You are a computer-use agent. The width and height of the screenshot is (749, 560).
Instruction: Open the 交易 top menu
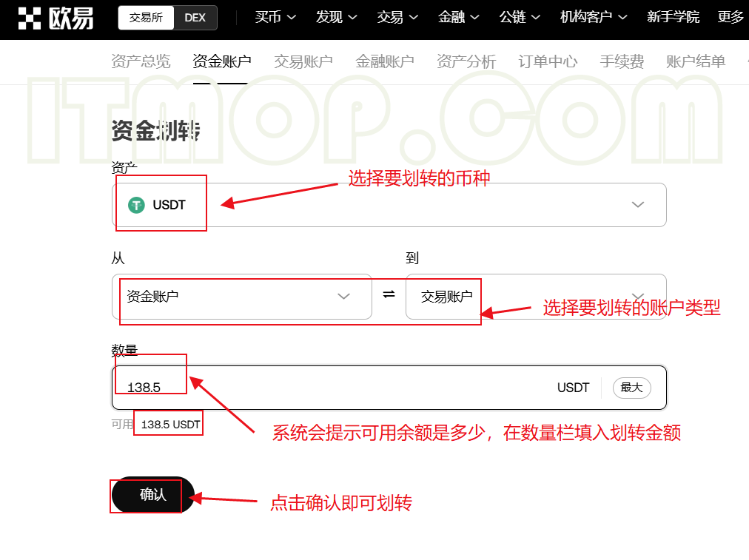397,17
